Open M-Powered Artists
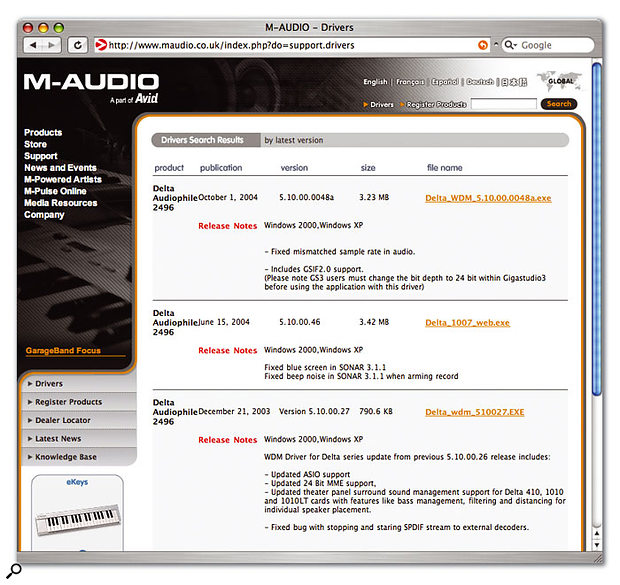The width and height of the screenshot is (620, 585). pos(62,180)
